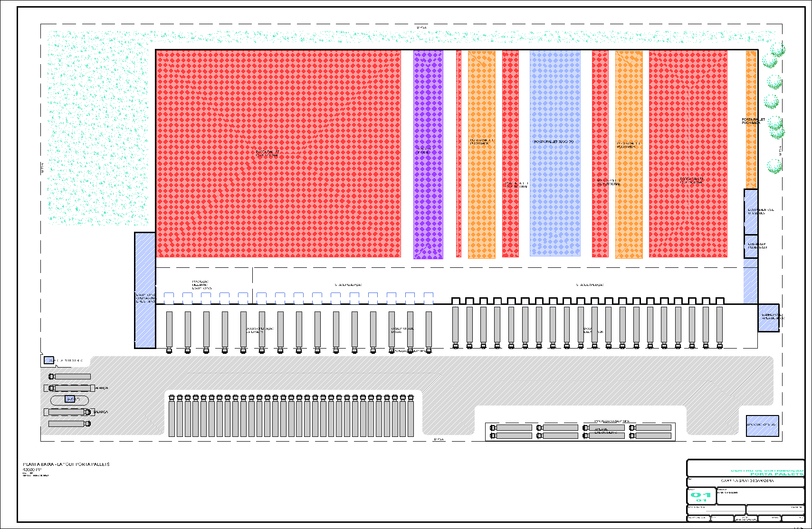Screen dimensions: 812x529
Task: Click the top truck above the Balança scales
Action: coord(69,377)
